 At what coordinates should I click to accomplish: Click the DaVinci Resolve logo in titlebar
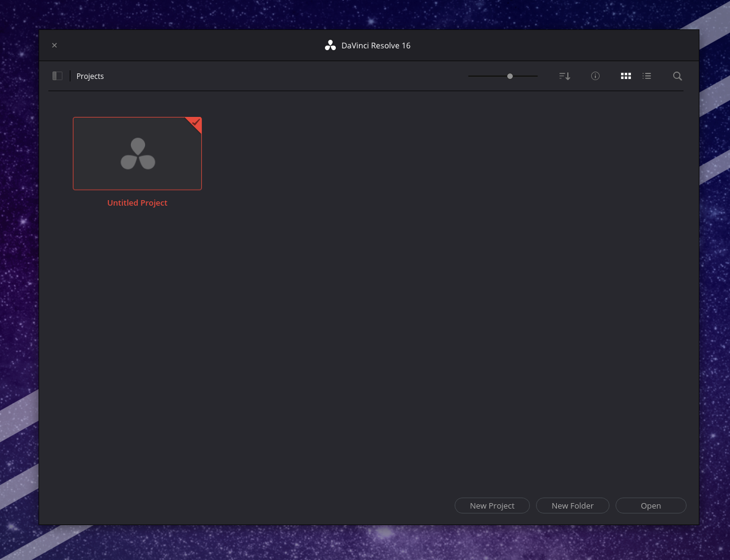(x=330, y=45)
